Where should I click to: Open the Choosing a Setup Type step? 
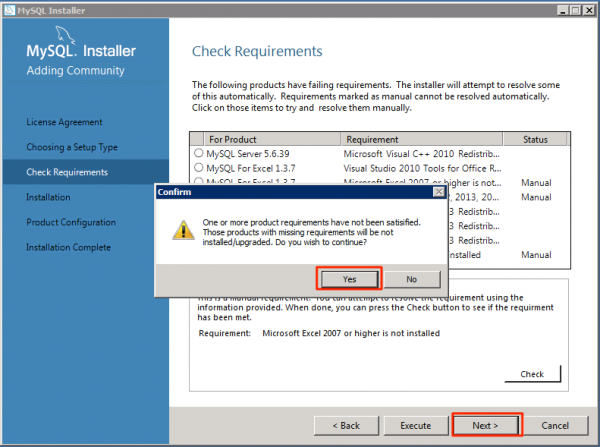[x=72, y=147]
